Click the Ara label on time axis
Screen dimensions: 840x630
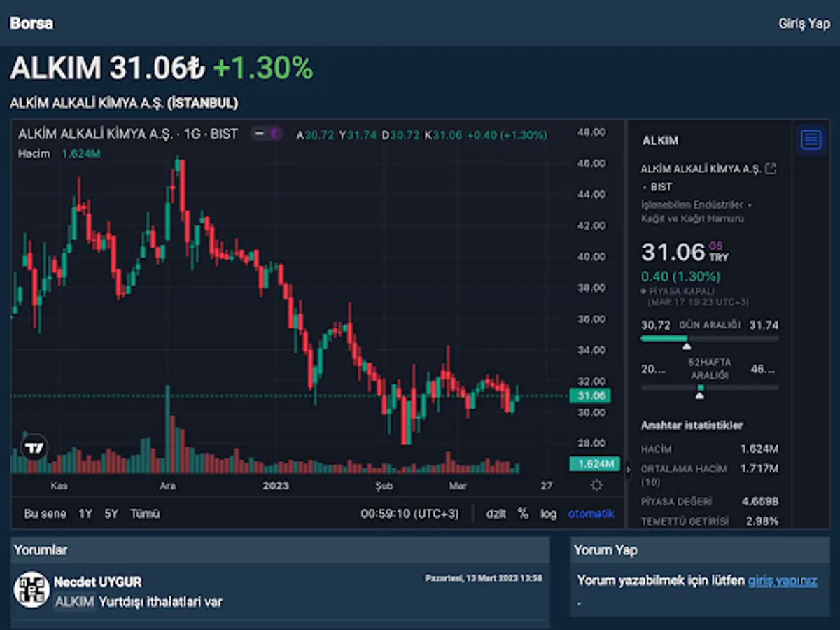click(x=168, y=485)
